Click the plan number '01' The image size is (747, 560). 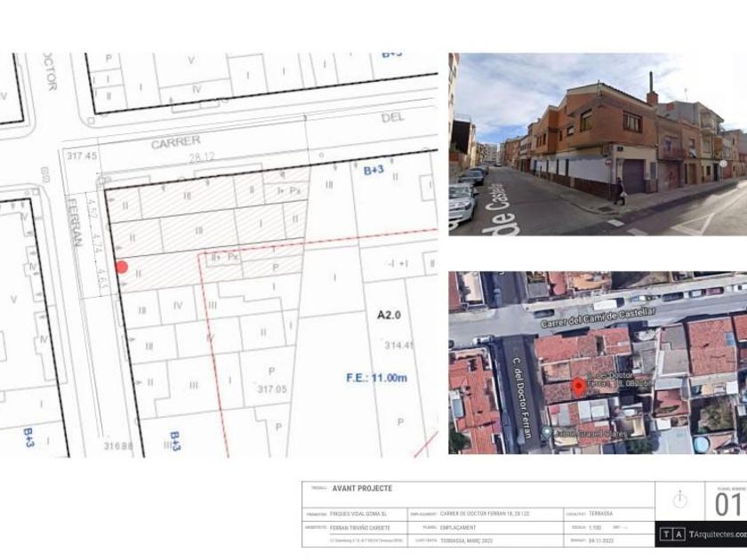point(728,505)
